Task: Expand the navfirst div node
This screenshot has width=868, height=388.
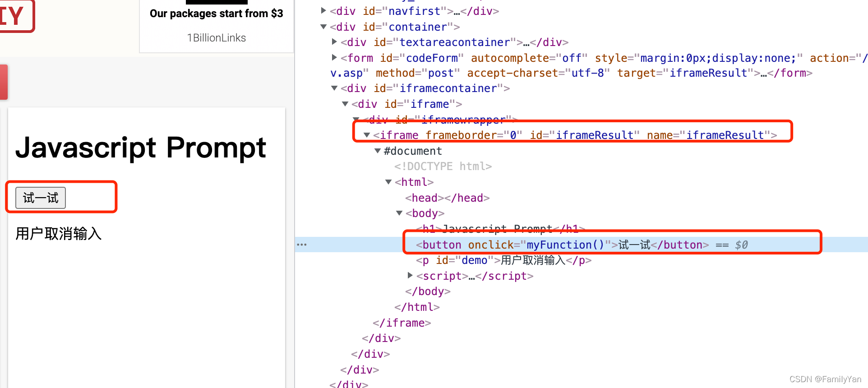Action: 323,10
